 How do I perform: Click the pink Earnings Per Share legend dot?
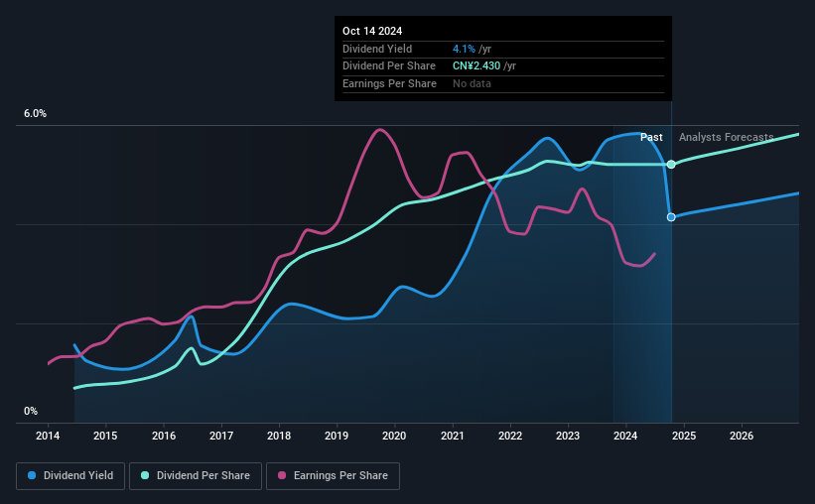click(282, 475)
